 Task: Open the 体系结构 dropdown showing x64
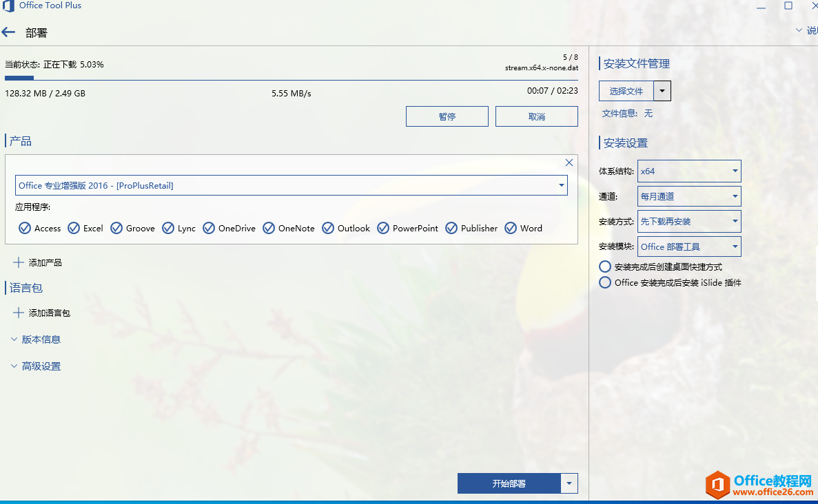tap(689, 171)
